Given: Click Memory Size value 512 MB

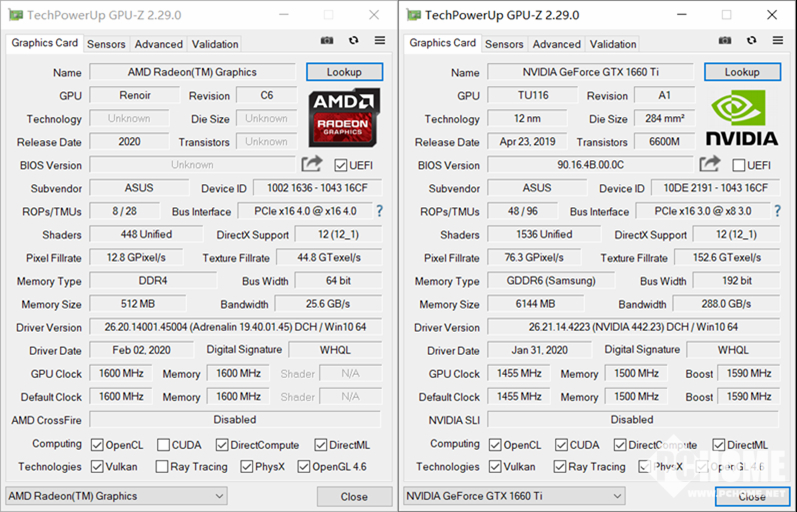Looking at the screenshot, I should [x=138, y=304].
